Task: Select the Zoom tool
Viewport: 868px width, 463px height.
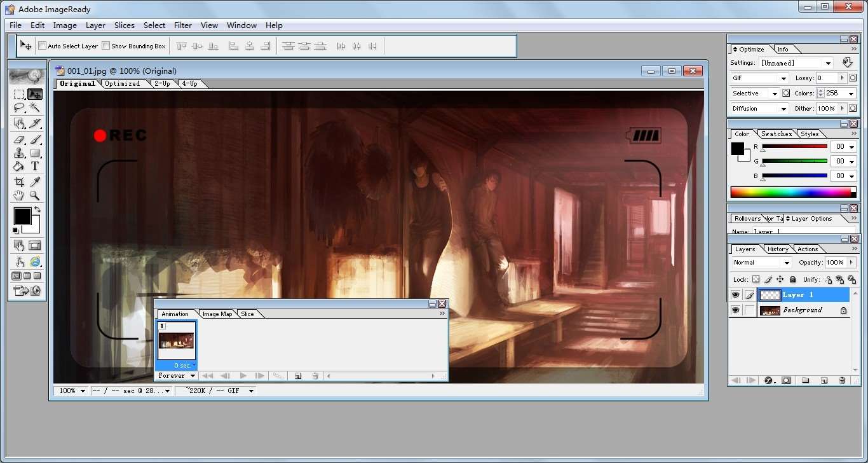Action: pyautogui.click(x=34, y=195)
